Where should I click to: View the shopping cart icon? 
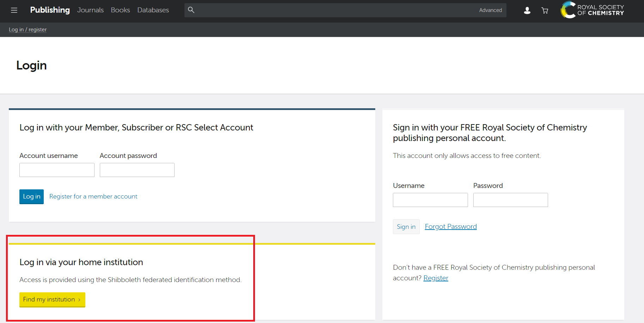(x=545, y=11)
